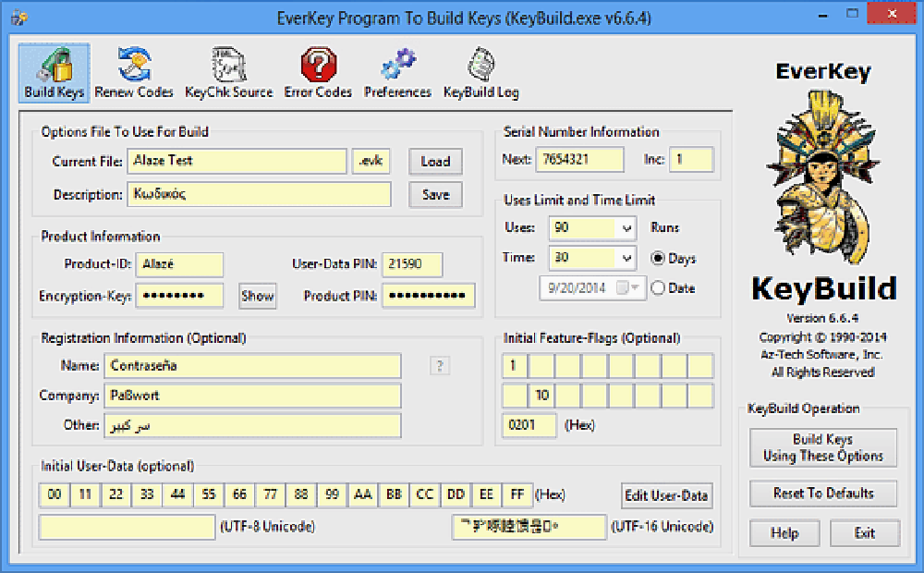
Task: Click the Save button
Action: [x=435, y=194]
